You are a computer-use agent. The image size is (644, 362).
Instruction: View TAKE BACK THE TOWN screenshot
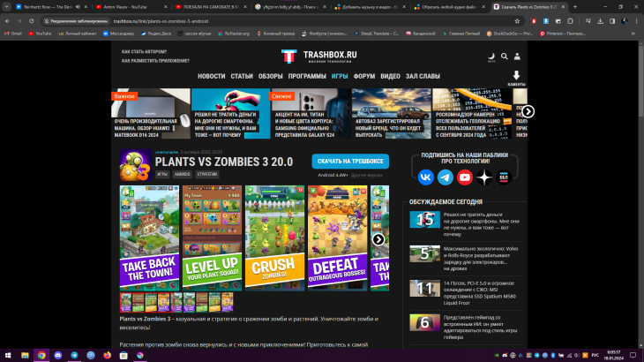pos(149,238)
